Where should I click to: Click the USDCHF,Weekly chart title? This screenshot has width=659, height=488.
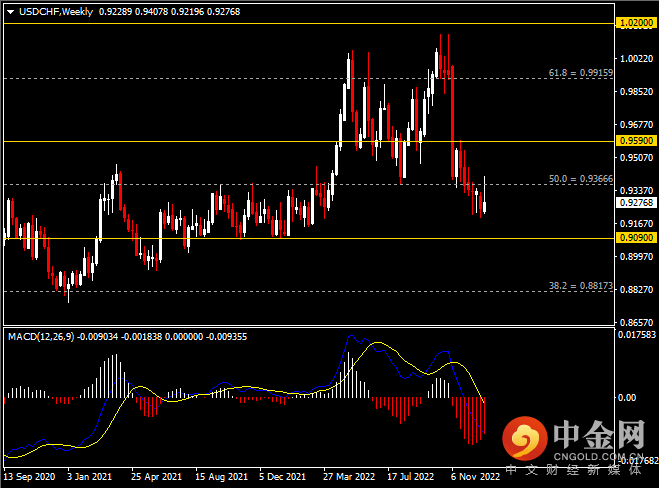[x=47, y=9]
